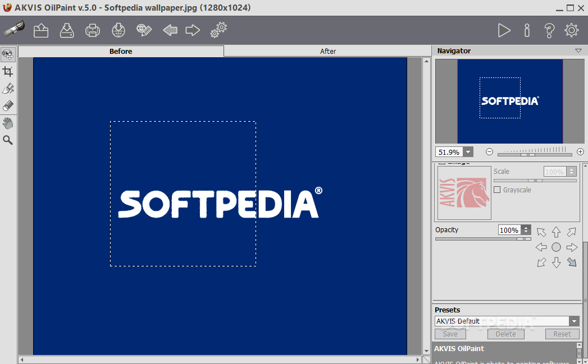This screenshot has height=364, width=588.
Task: Select the quick preview window tool
Action: [x=8, y=54]
